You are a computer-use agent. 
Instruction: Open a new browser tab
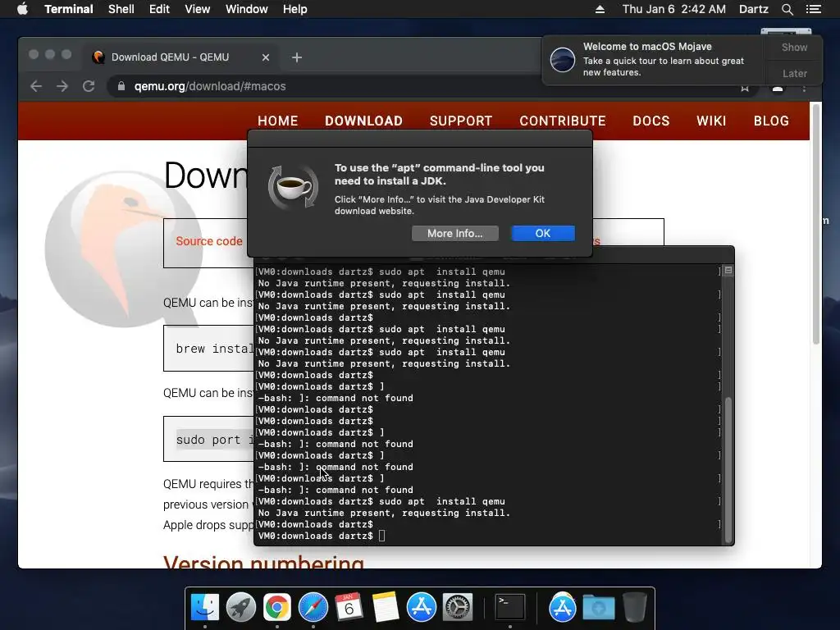pos(296,57)
